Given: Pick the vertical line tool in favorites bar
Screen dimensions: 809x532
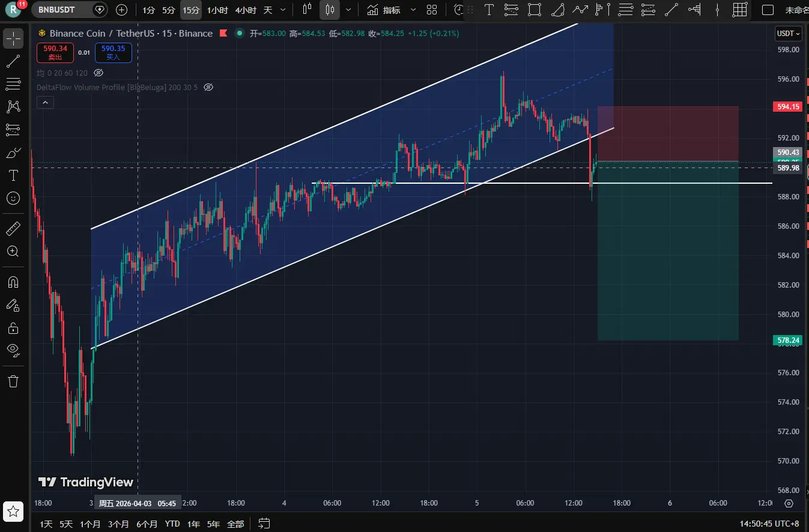Looking at the screenshot, I should coord(718,10).
